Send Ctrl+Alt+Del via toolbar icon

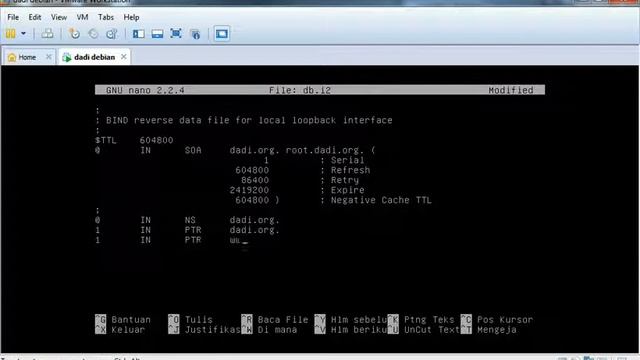point(47,33)
